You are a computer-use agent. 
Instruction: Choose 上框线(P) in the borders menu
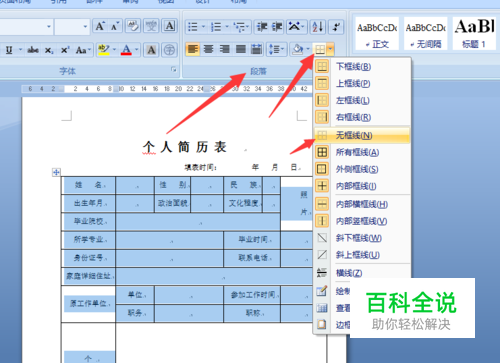362,83
